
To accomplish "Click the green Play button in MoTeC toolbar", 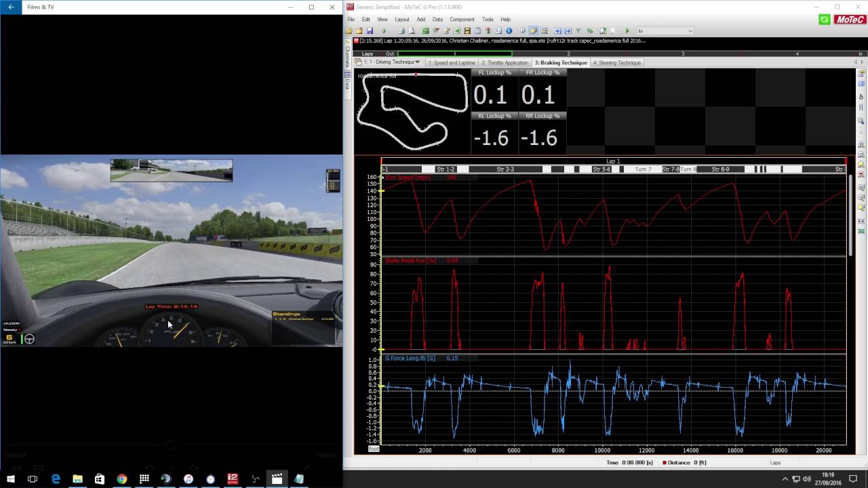I will 627,30.
